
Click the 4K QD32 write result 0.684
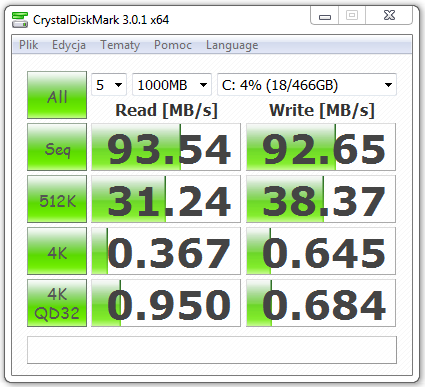(x=321, y=303)
